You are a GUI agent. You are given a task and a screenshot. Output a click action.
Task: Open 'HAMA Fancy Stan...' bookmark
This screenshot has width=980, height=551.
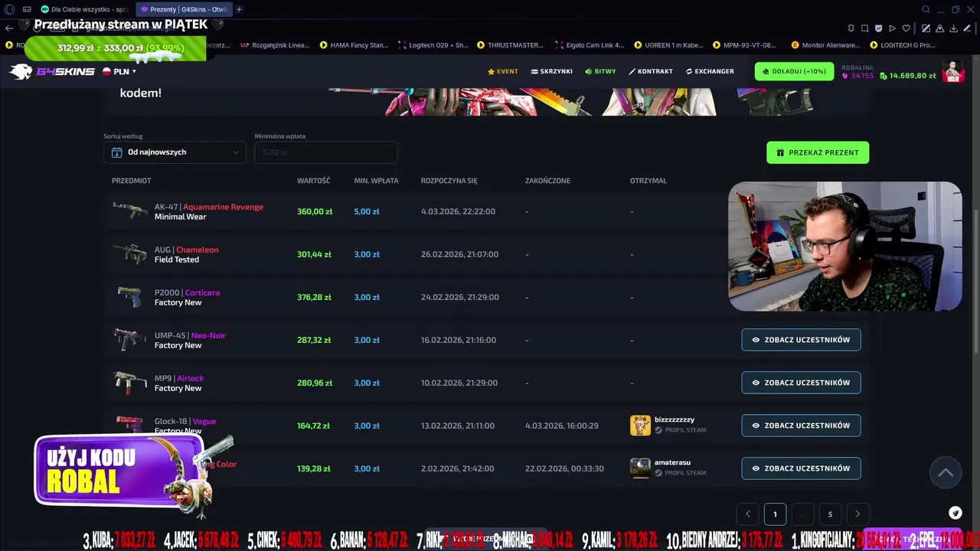354,45
